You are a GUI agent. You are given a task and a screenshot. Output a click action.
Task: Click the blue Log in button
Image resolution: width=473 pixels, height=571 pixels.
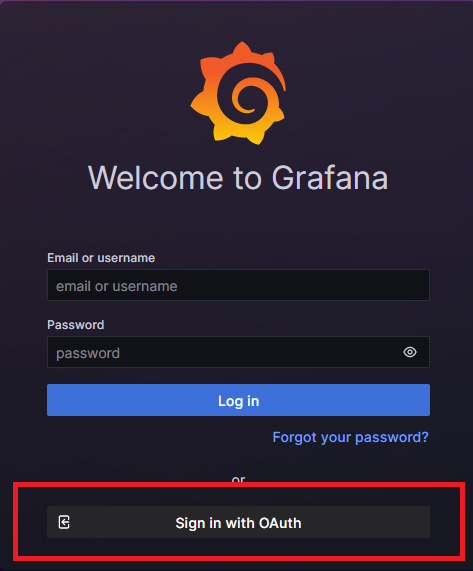click(x=238, y=400)
